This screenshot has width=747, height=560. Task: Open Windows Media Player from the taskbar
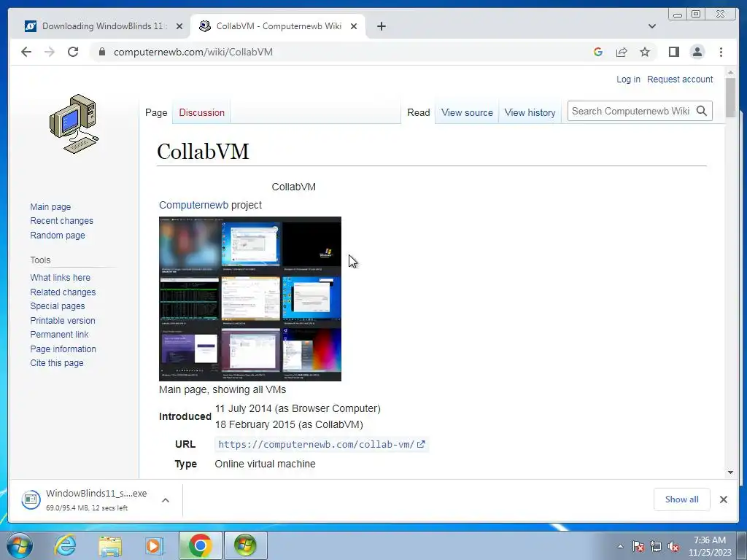[153, 545]
